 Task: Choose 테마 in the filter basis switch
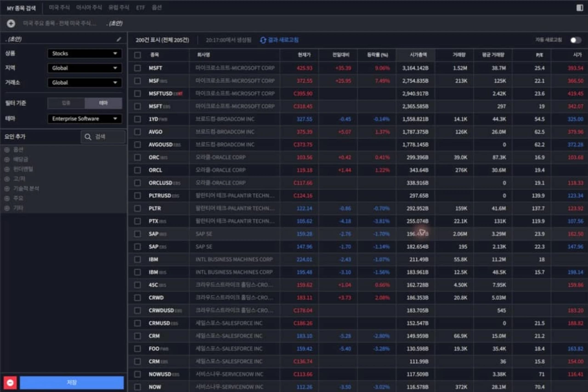point(103,103)
